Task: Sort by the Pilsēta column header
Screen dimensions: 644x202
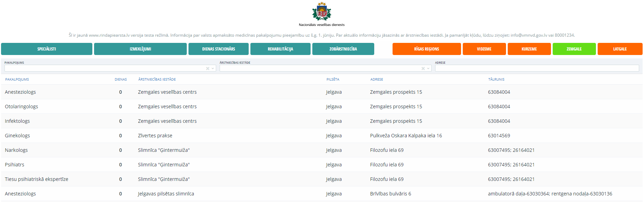Action: [333, 80]
